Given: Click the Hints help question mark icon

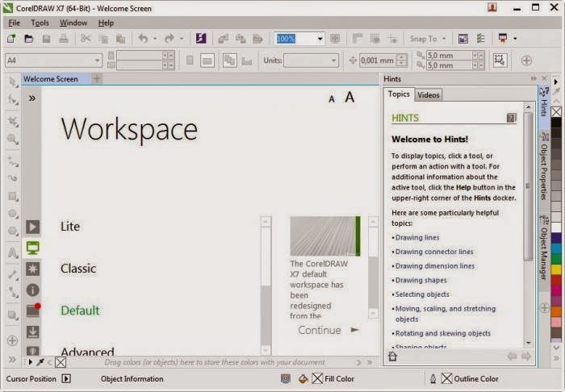Looking at the screenshot, I should (x=511, y=118).
